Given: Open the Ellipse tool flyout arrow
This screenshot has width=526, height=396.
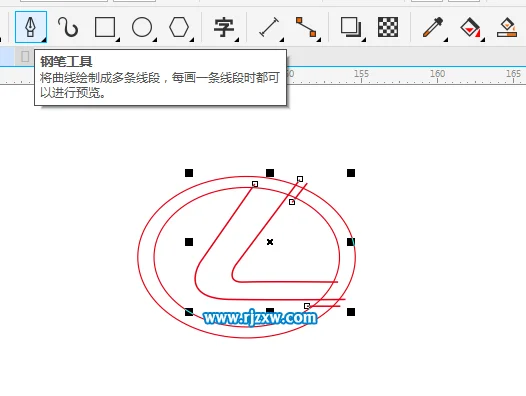Looking at the screenshot, I should point(155,40).
